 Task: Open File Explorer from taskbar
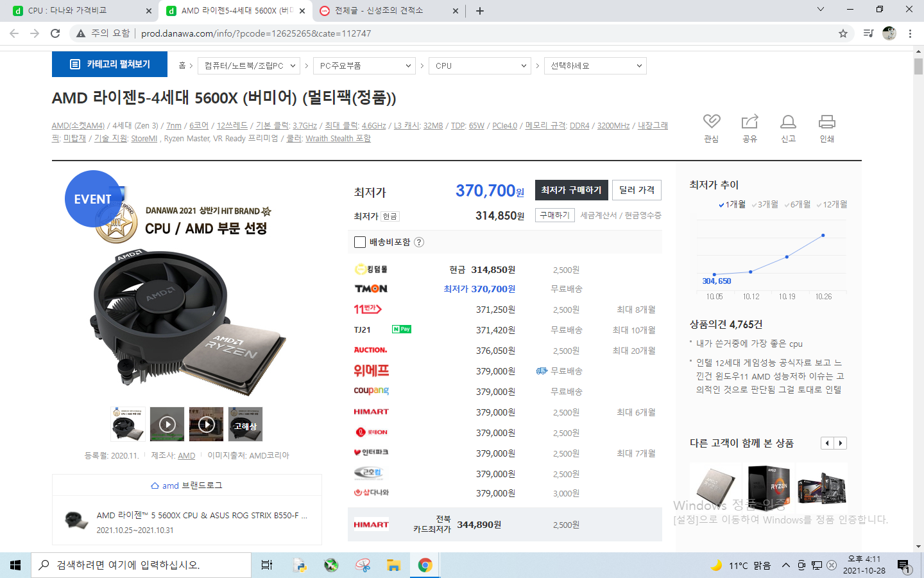tap(393, 565)
